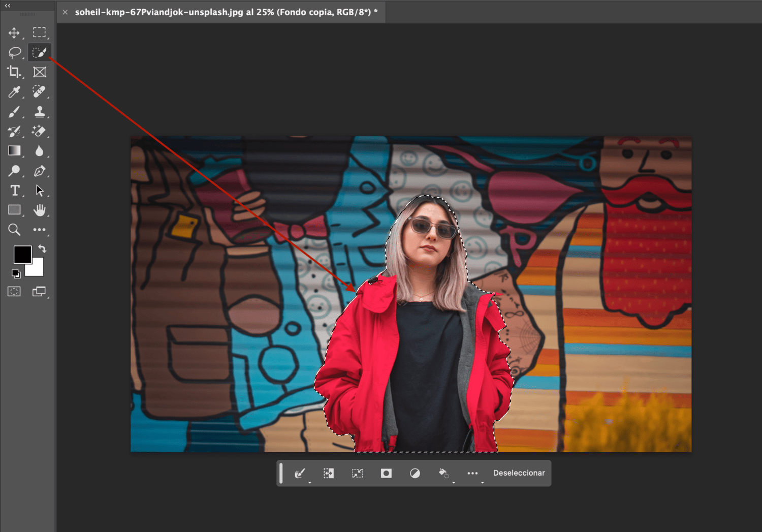Select the Lasso tool
This screenshot has height=532, width=762.
pos(15,52)
